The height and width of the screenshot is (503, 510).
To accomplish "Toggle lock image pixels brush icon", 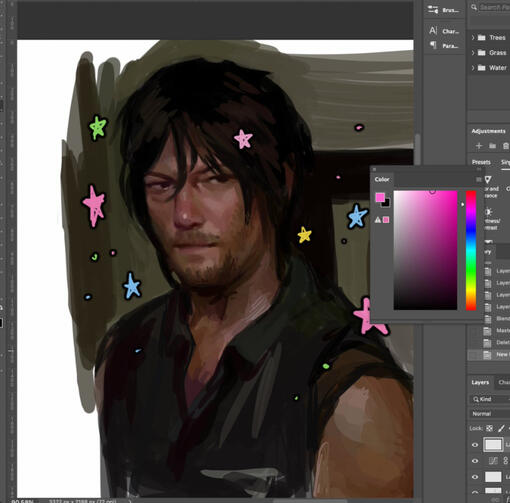I will click(x=501, y=428).
